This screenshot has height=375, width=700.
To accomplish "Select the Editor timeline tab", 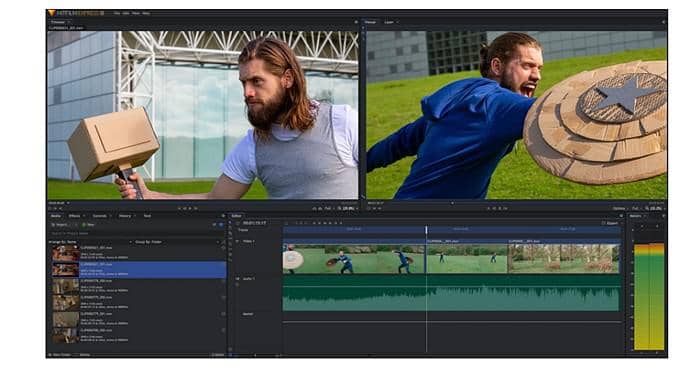I will pyautogui.click(x=237, y=216).
